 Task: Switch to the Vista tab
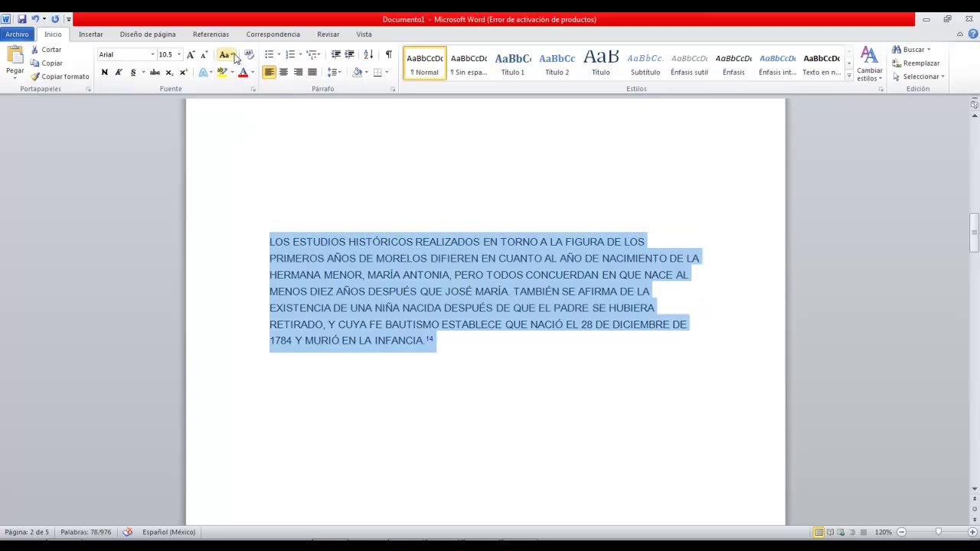364,34
